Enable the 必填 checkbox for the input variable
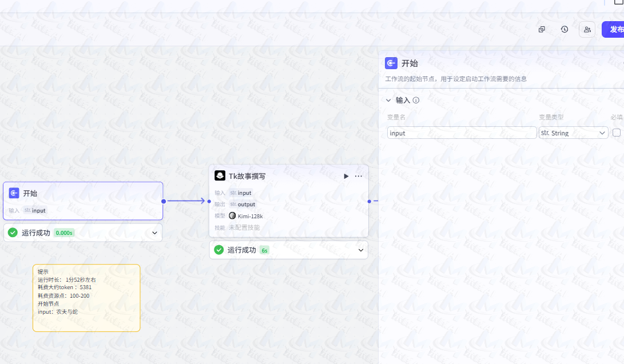This screenshot has width=624, height=364. (x=616, y=132)
